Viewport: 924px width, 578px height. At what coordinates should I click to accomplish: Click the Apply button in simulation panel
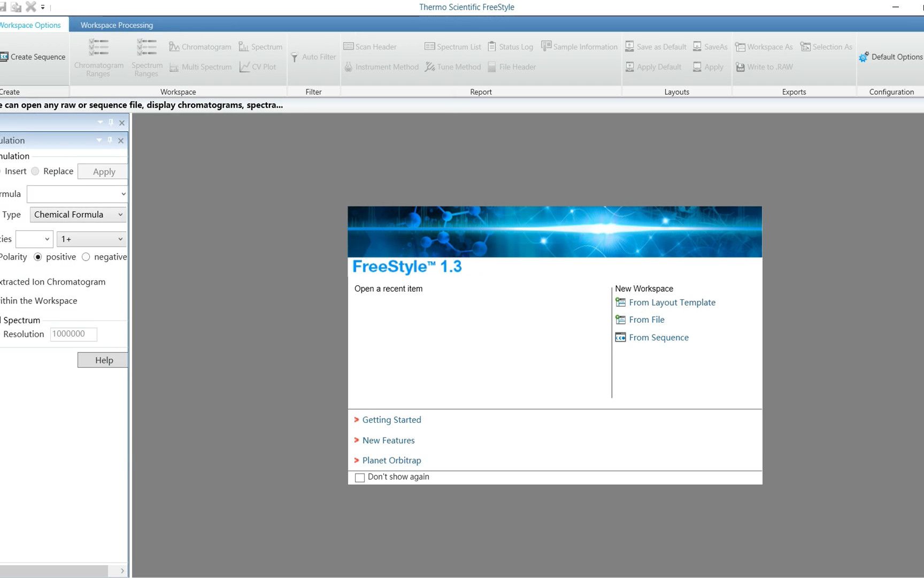tap(103, 171)
